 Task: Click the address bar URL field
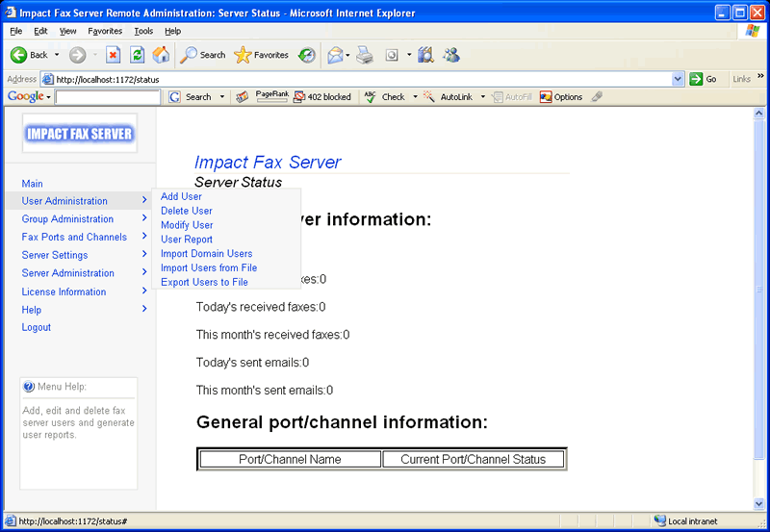point(364,79)
